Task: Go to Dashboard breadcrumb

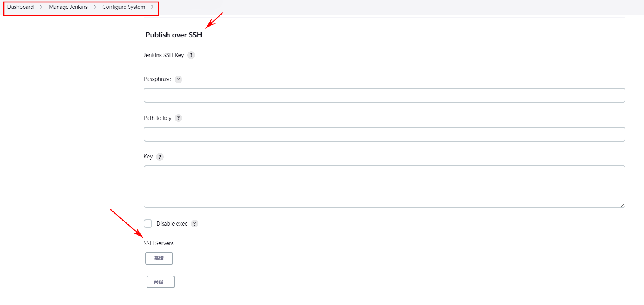Action: point(20,7)
